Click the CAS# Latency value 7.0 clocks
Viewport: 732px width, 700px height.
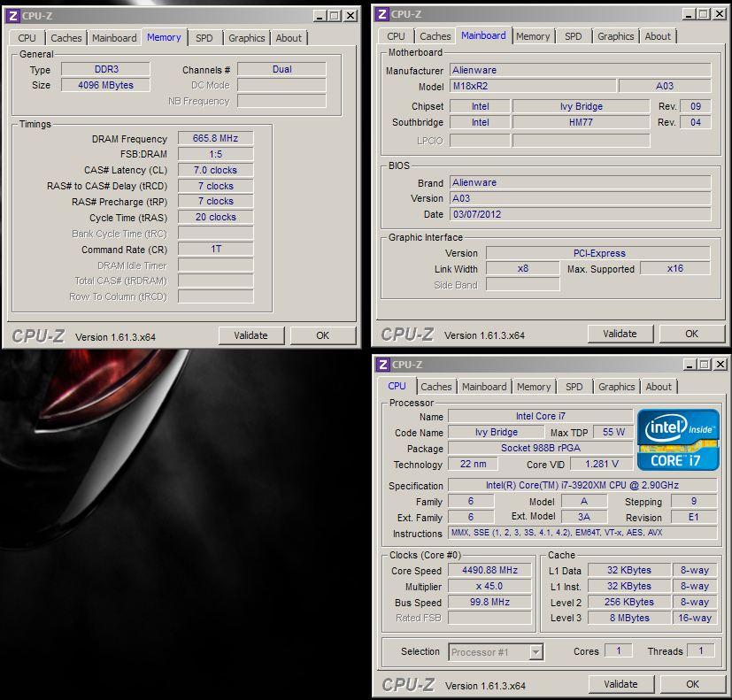click(216, 170)
